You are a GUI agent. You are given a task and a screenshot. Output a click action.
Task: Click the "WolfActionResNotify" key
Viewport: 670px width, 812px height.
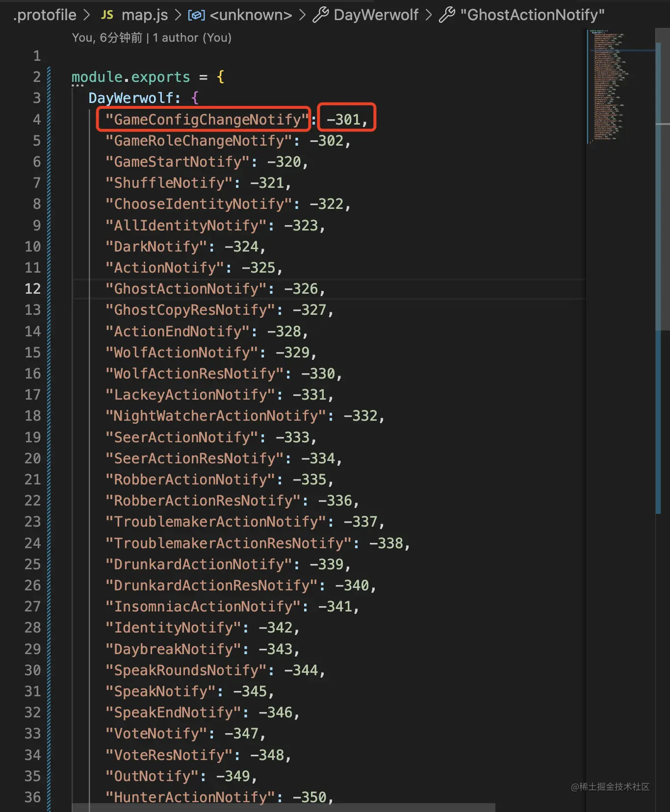194,374
